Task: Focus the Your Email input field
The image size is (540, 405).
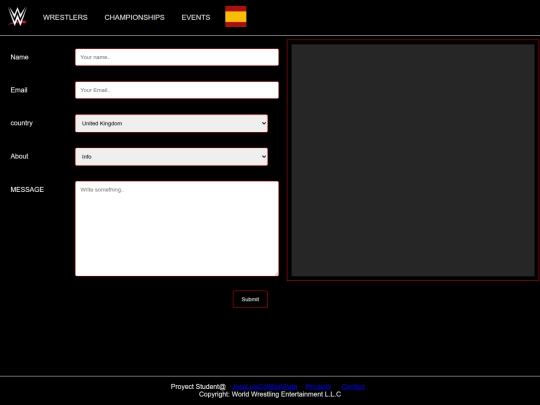Action: pyautogui.click(x=177, y=90)
